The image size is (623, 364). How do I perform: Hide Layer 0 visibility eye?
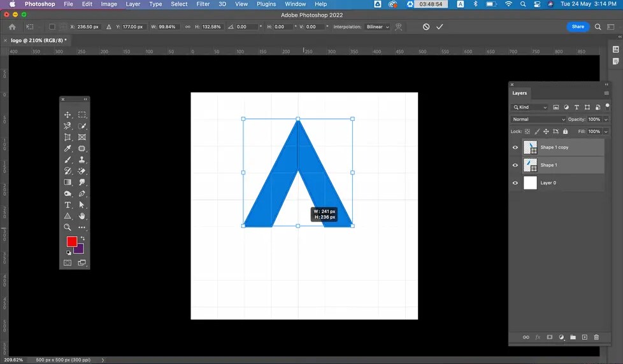515,183
